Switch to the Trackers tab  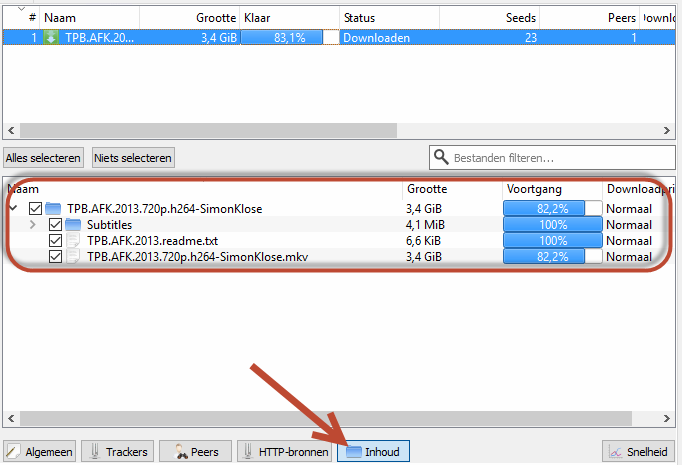(x=117, y=452)
